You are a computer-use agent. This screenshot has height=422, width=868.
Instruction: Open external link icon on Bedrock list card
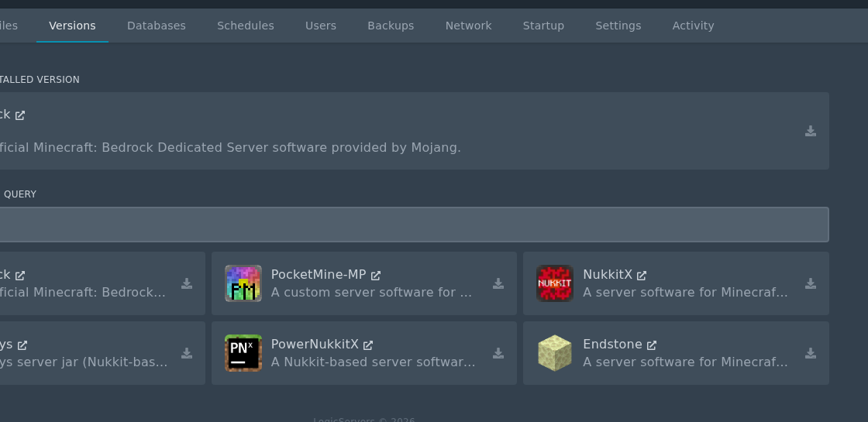click(x=20, y=276)
